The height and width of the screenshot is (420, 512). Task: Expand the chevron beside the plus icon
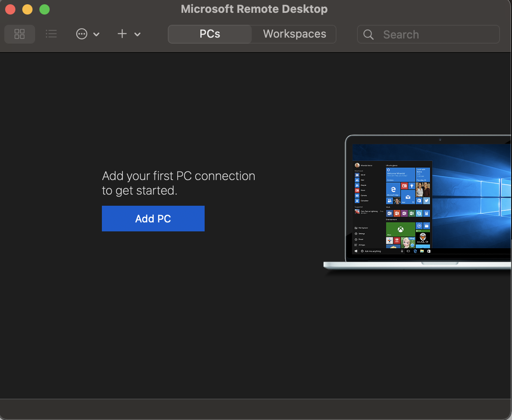tap(137, 34)
